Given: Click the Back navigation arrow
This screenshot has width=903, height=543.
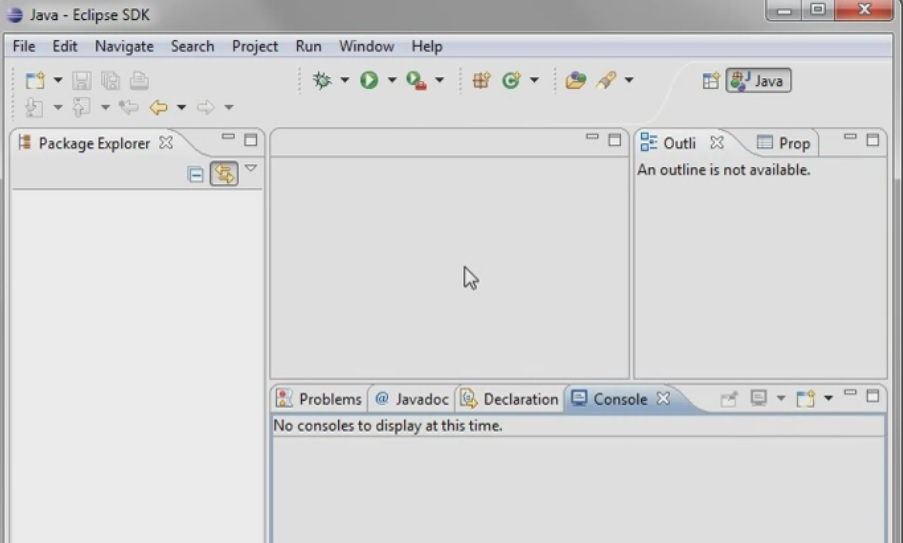Looking at the screenshot, I should (158, 107).
